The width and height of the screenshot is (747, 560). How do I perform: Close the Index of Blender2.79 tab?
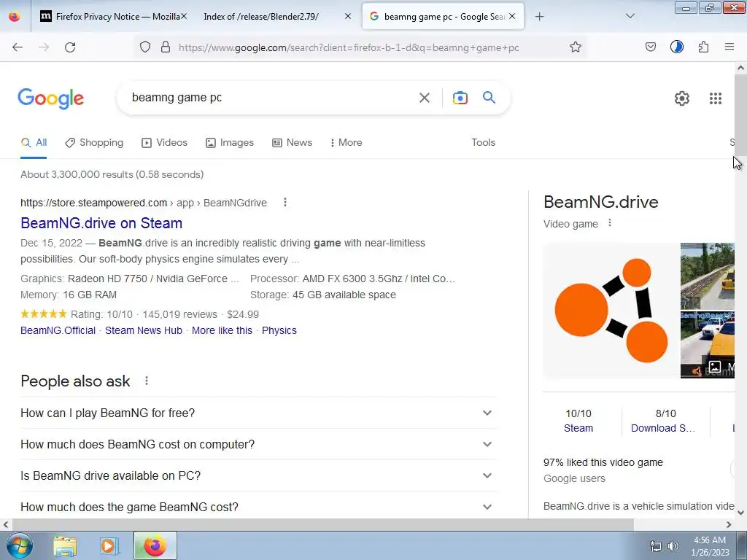pyautogui.click(x=348, y=17)
